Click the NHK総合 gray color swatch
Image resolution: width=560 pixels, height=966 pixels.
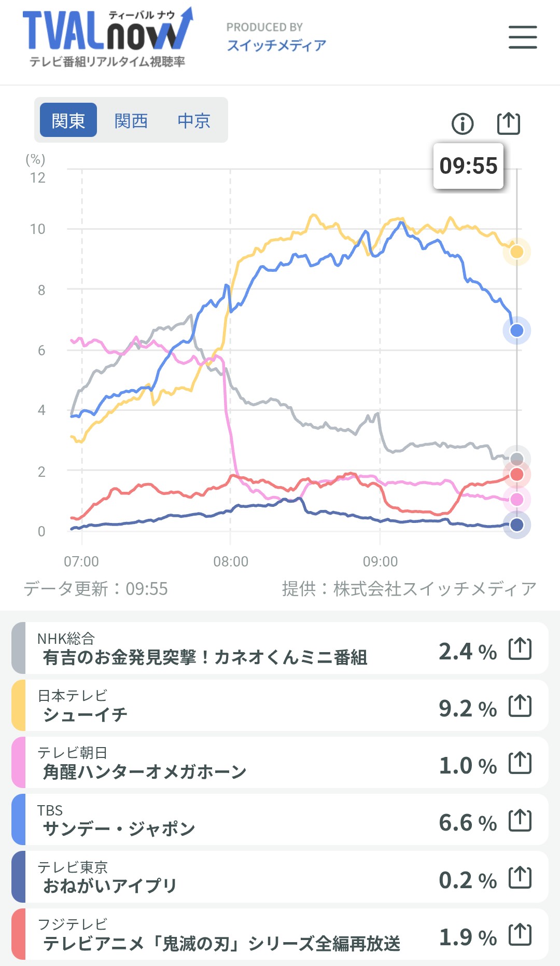click(x=19, y=648)
